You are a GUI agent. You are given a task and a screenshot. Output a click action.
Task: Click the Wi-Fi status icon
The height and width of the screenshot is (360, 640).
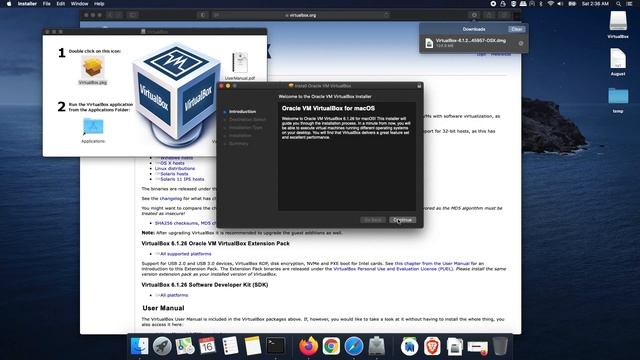[x=550, y=4]
